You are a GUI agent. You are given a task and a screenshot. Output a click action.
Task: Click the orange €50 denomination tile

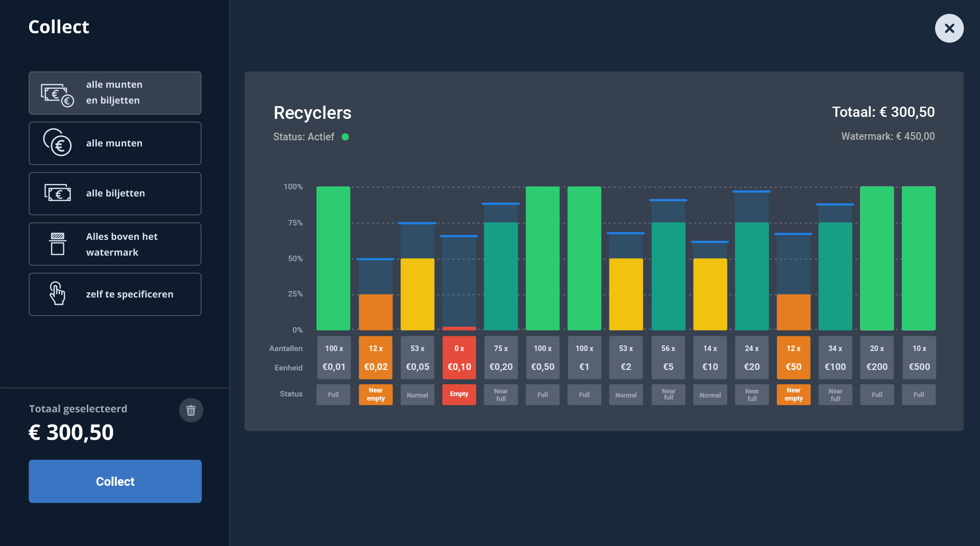pyautogui.click(x=793, y=358)
